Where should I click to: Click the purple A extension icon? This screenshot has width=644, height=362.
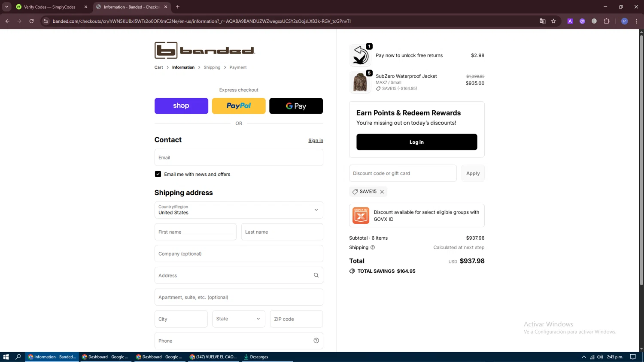[570, 21]
